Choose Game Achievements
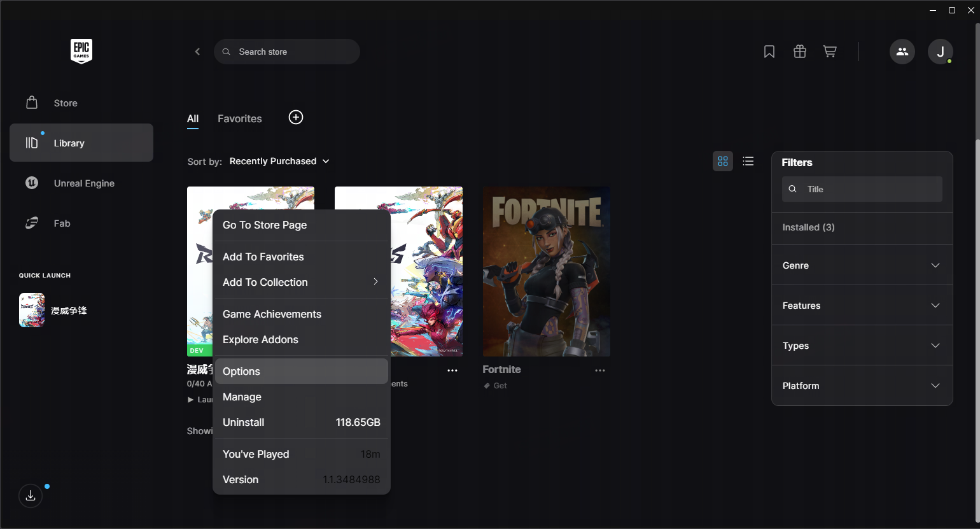 [x=302, y=314]
